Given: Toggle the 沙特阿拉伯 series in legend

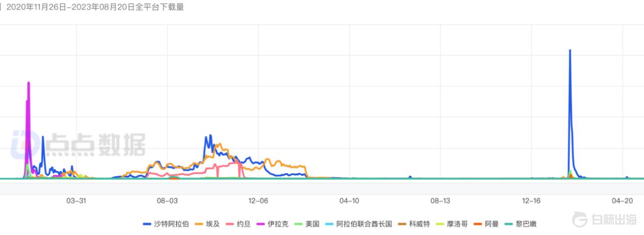Looking at the screenshot, I should 172,224.
